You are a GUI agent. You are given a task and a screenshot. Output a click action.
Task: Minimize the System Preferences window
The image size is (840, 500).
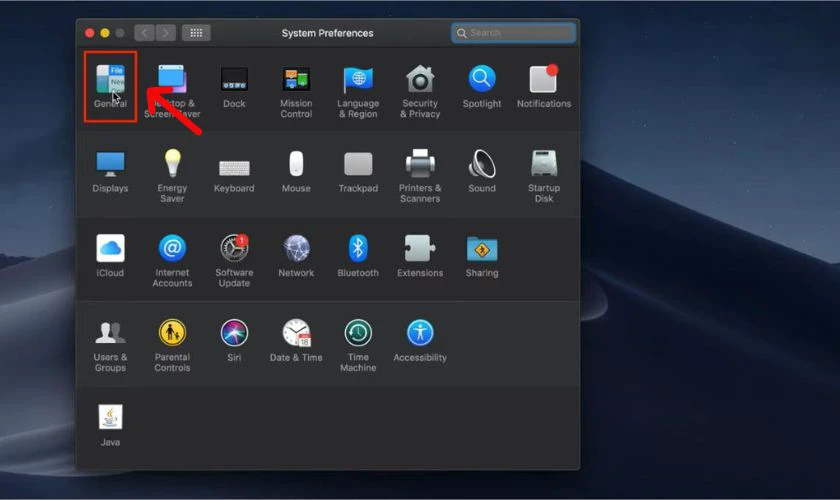point(104,33)
